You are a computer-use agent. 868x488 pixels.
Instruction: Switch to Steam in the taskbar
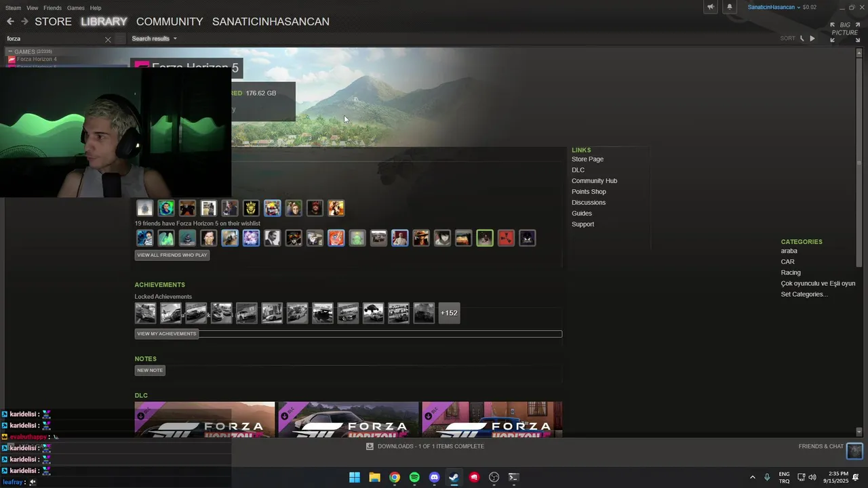coord(454,477)
